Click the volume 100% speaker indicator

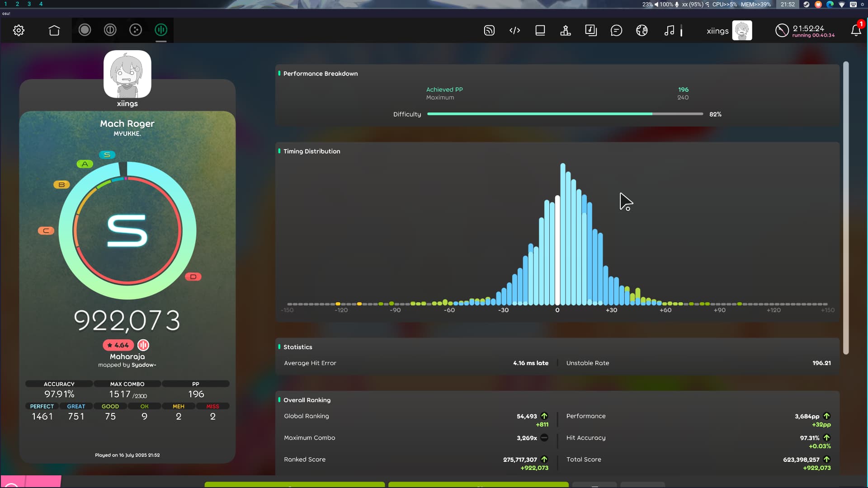(664, 4)
